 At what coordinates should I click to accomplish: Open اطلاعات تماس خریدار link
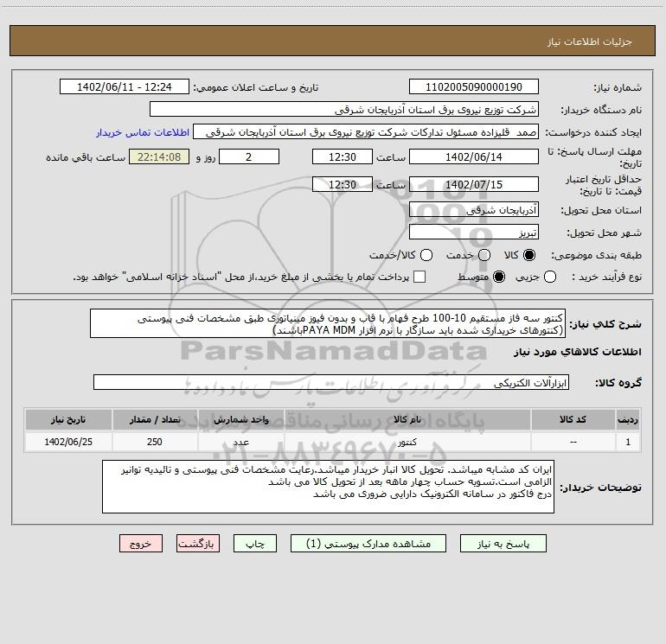point(143,132)
